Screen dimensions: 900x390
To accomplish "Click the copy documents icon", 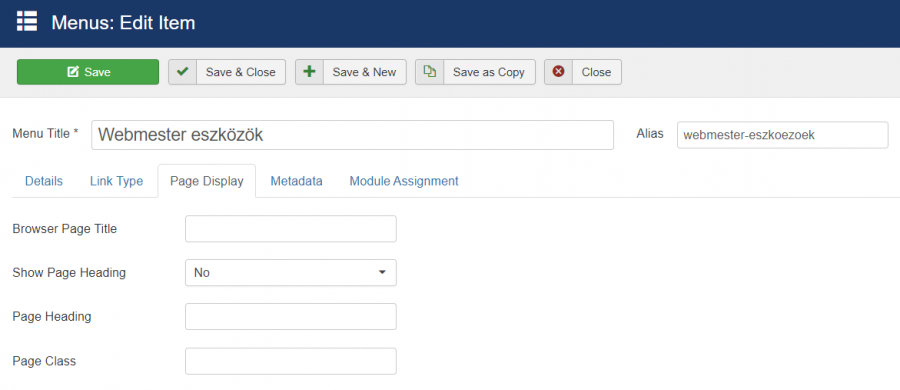I will tap(429, 71).
